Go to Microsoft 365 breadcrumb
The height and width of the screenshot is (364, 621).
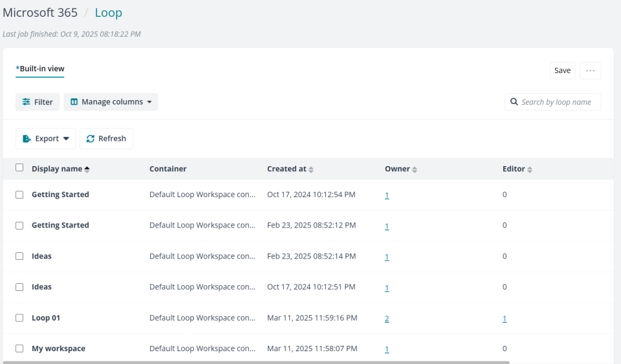click(40, 13)
